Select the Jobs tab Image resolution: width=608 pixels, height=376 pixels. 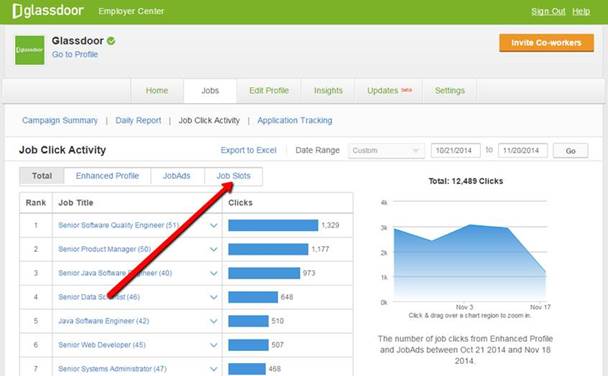pyautogui.click(x=210, y=91)
